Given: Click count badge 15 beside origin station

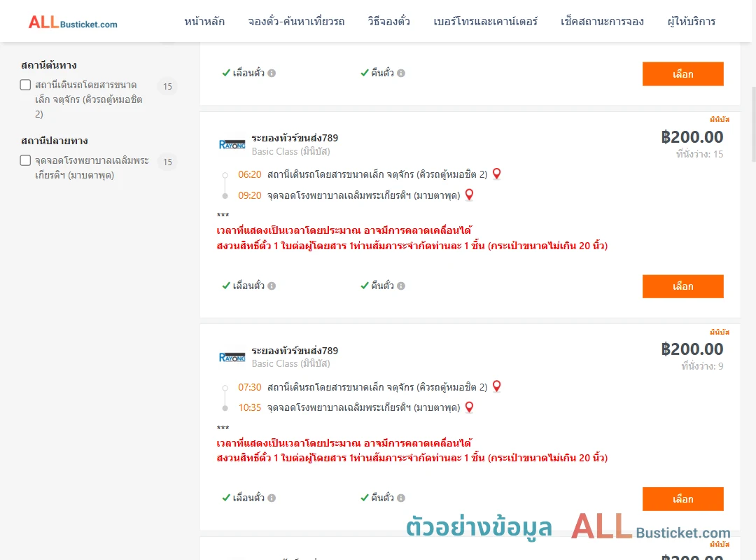Looking at the screenshot, I should click(167, 86).
